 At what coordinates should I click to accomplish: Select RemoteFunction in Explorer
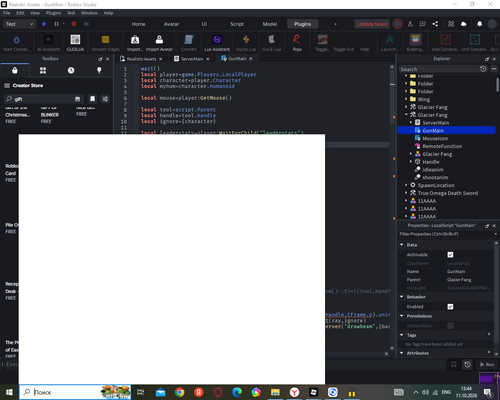coord(442,146)
